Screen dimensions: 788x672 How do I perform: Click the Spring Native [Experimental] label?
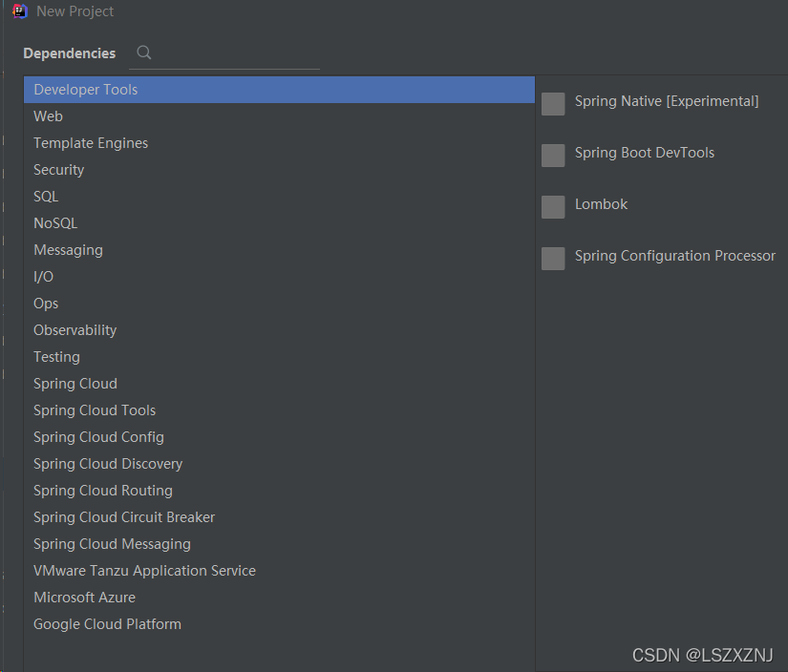click(x=667, y=101)
